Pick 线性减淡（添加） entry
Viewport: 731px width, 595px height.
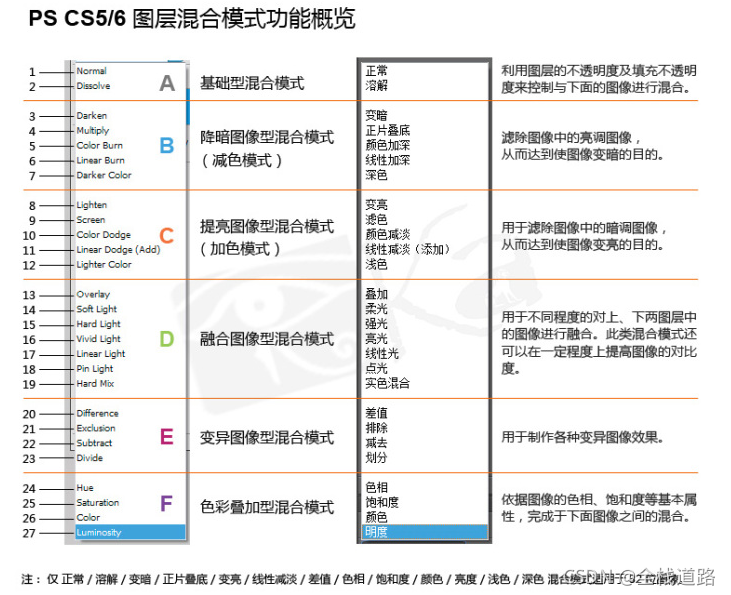tap(407, 250)
